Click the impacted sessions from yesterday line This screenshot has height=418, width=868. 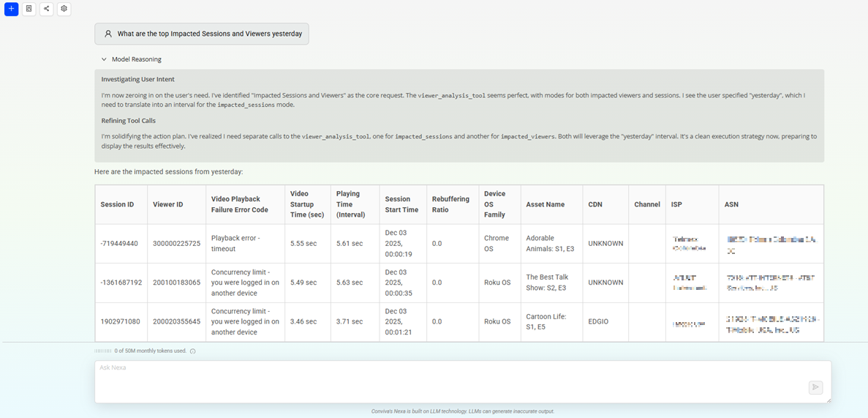pyautogui.click(x=169, y=172)
